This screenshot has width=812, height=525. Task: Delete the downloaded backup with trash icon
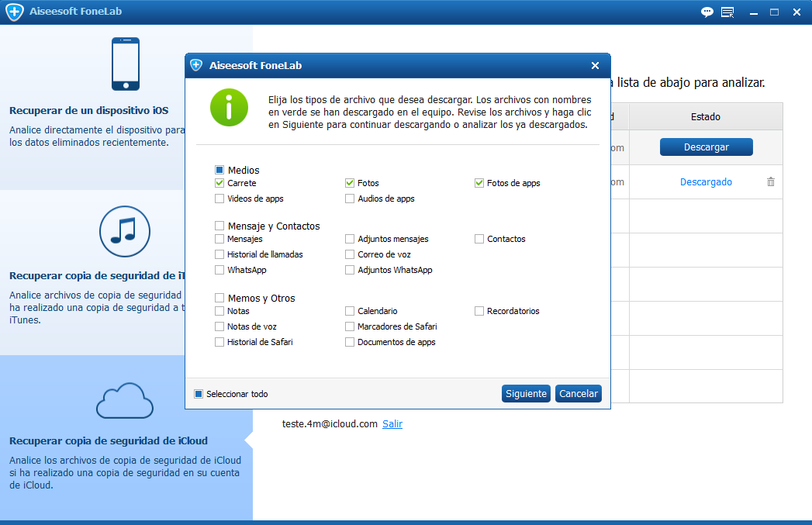point(771,181)
